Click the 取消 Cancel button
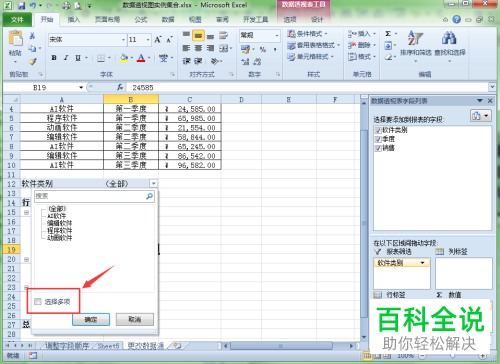This screenshot has height=364, width=500. pos(135,319)
